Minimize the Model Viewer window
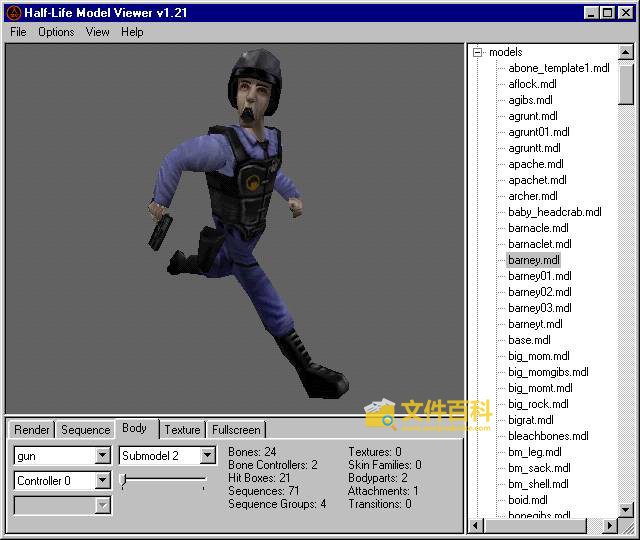Screen dimensions: 640x540 (591, 13)
